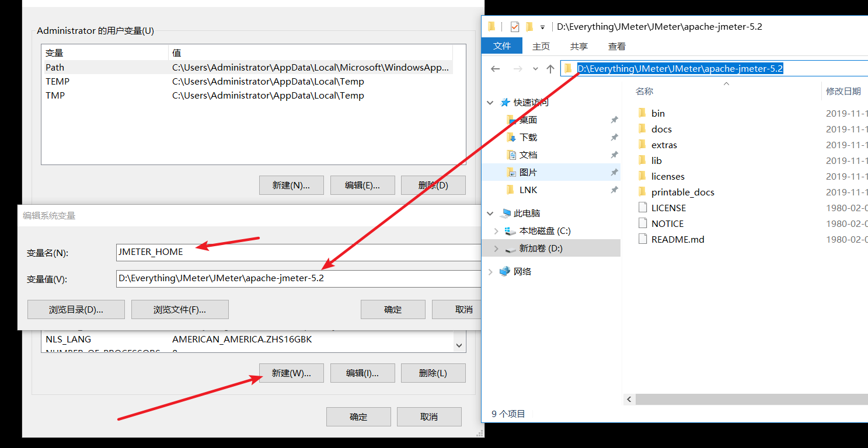868x448 pixels.
Task: Unpin 文档 from quick access
Action: (614, 155)
